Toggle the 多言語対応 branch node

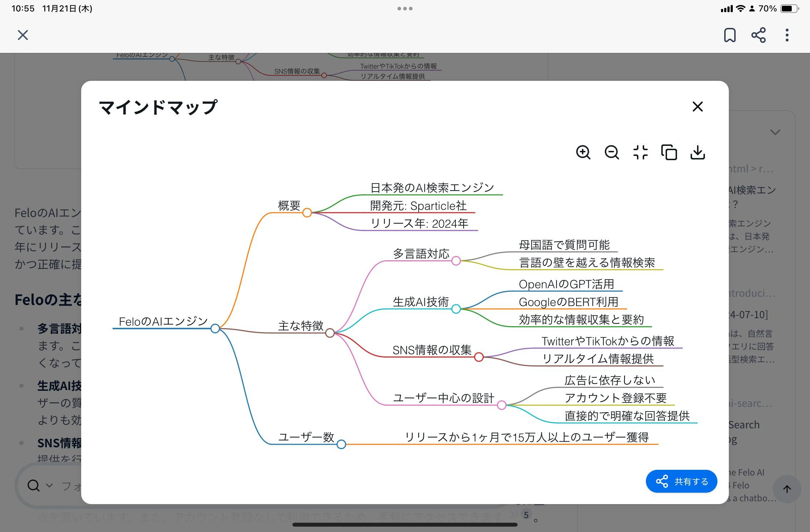click(456, 261)
